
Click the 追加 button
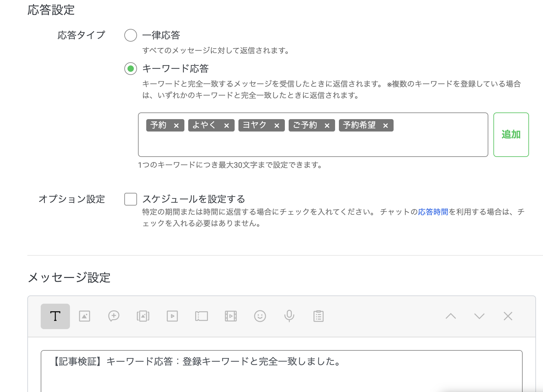(x=511, y=135)
